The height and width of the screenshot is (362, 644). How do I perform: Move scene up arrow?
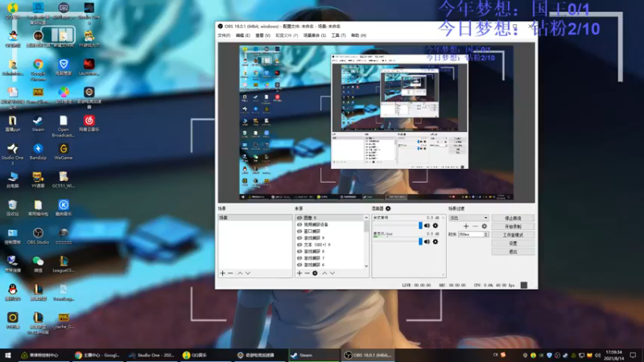[x=240, y=274]
